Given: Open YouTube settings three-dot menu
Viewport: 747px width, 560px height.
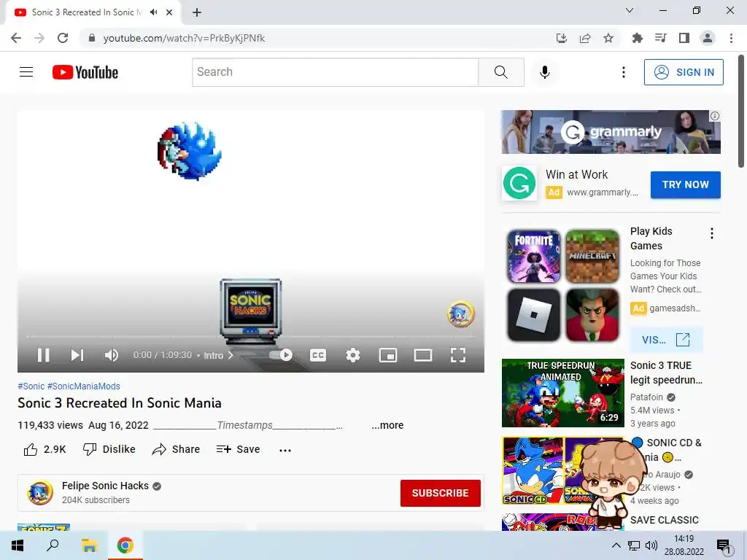Looking at the screenshot, I should pos(623,72).
